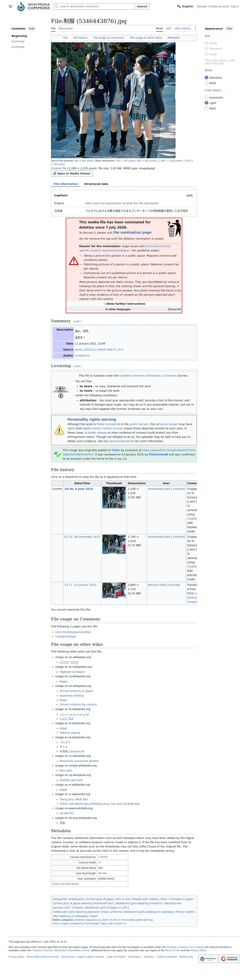Select Standard text size option

pos(206,49)
